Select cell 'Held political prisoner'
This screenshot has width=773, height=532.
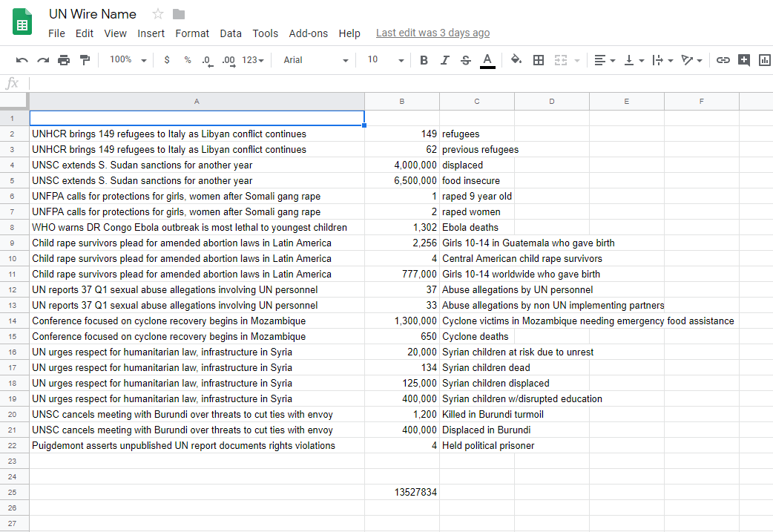(477, 446)
